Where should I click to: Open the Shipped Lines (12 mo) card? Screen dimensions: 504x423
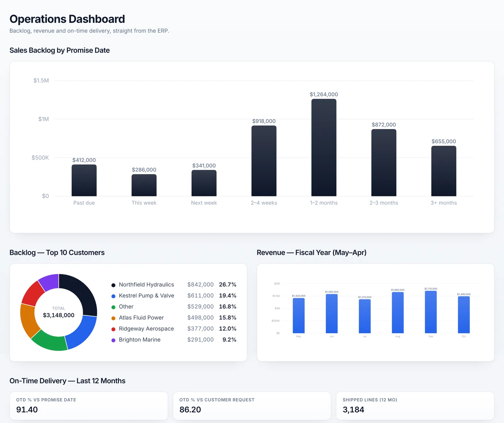(x=415, y=406)
